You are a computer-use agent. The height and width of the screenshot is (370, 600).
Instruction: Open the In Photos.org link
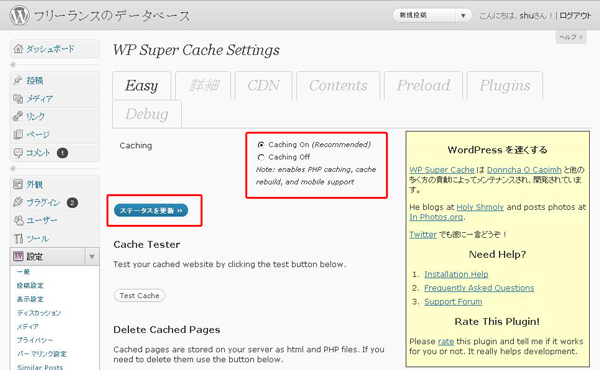(x=436, y=217)
